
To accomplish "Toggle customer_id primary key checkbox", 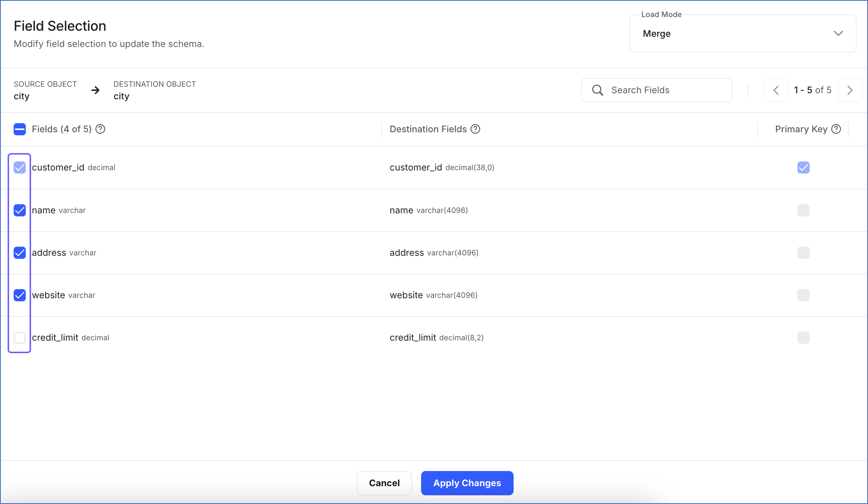I will point(803,167).
